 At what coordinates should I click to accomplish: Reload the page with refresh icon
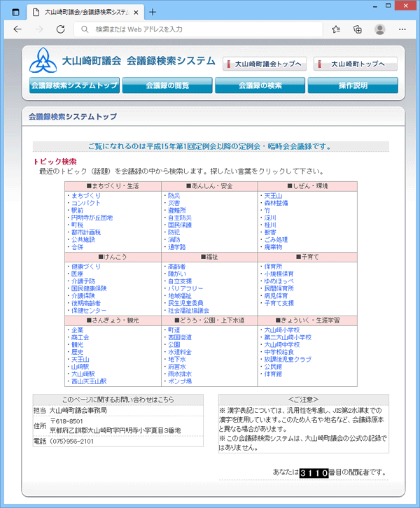pos(61,29)
